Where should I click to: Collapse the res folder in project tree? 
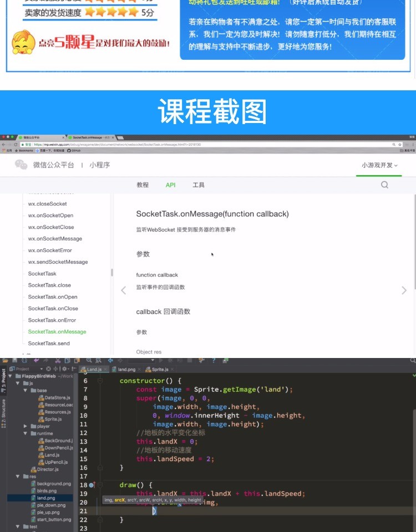[18, 477]
